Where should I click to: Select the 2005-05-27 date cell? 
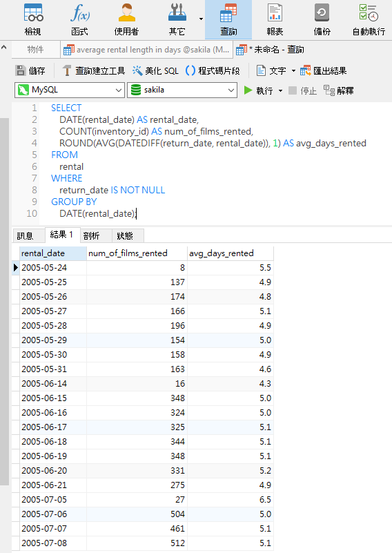[x=53, y=311]
